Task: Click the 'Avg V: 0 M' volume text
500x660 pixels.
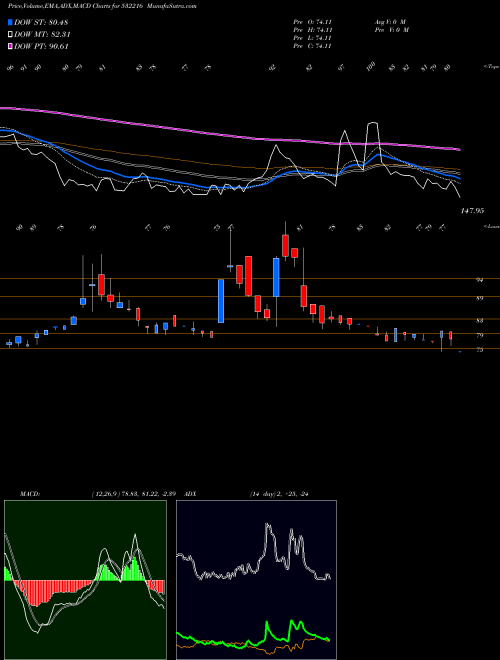Action: [x=390, y=22]
